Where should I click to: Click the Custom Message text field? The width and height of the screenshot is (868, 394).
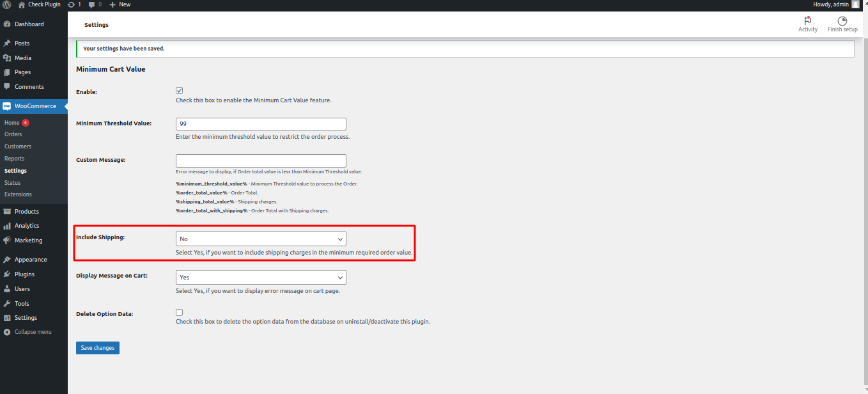click(261, 161)
